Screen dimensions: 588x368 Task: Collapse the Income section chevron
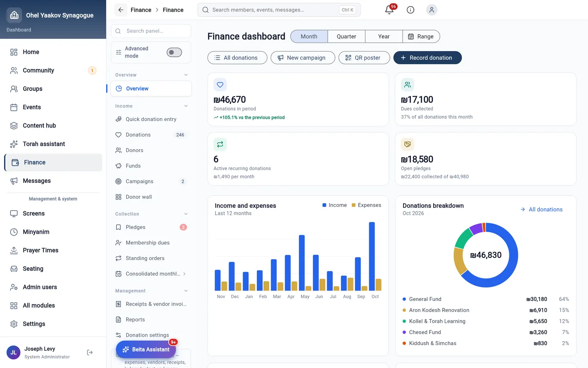pyautogui.click(x=186, y=106)
